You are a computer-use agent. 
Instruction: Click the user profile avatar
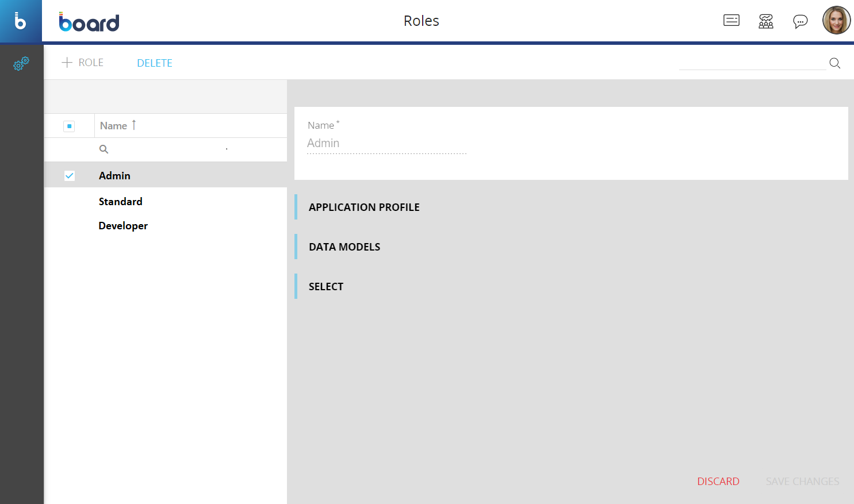[x=836, y=21]
